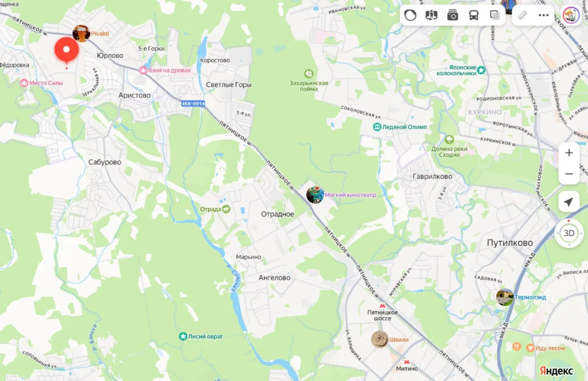Locate me with the arrow button

pos(569,202)
